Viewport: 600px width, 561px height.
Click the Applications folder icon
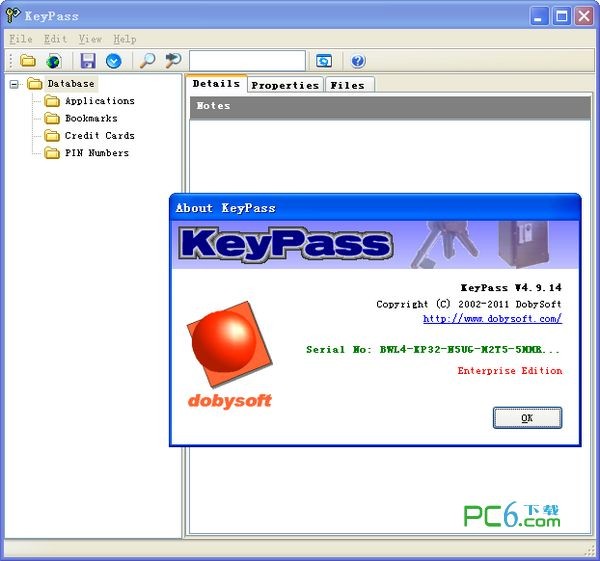(52, 101)
